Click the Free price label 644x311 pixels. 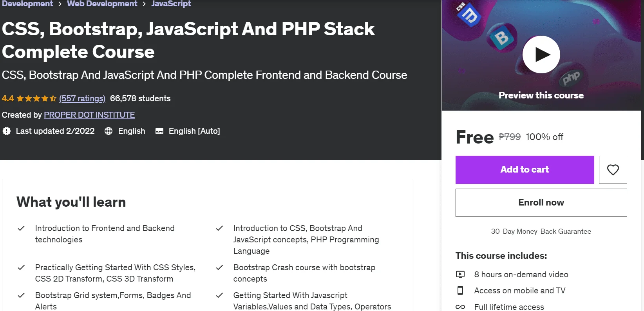(475, 137)
